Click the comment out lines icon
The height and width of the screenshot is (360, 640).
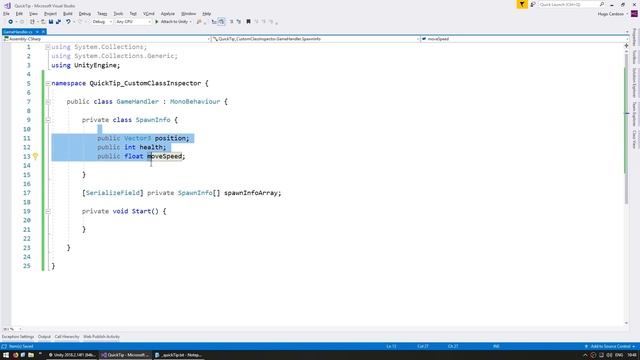point(231,22)
